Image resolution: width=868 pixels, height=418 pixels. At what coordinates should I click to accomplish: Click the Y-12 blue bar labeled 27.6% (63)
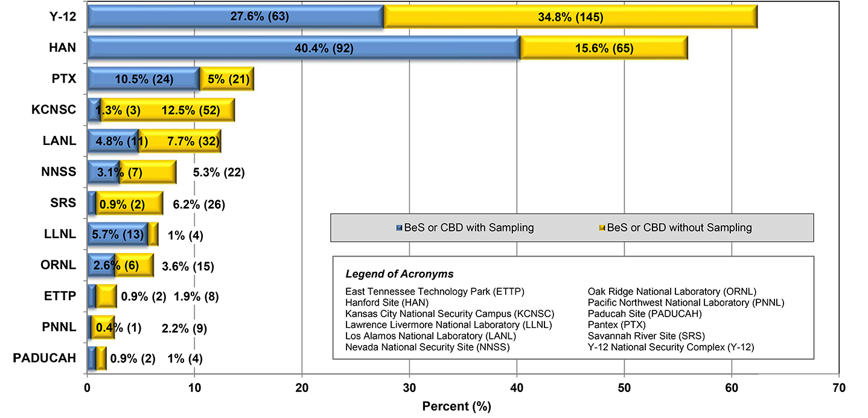[x=236, y=16]
